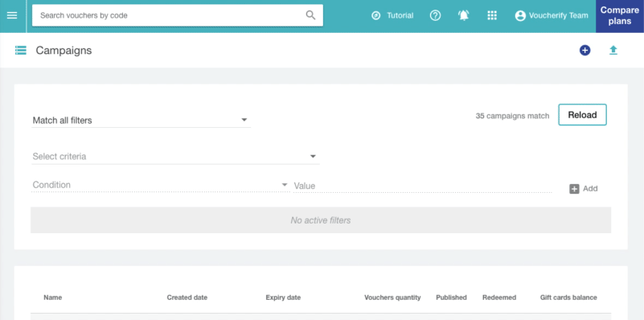Open the Select criteria dropdown
644x320 pixels.
[175, 157]
